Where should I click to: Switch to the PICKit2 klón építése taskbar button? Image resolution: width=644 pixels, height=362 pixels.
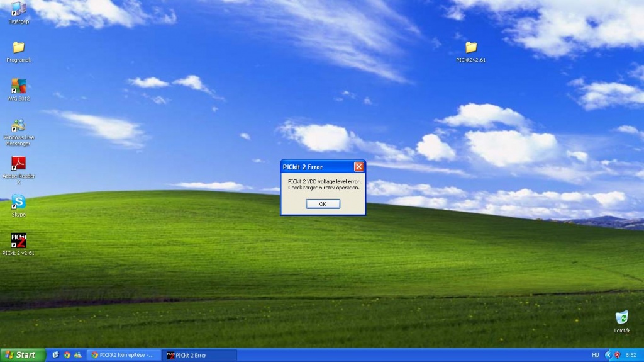tap(124, 355)
